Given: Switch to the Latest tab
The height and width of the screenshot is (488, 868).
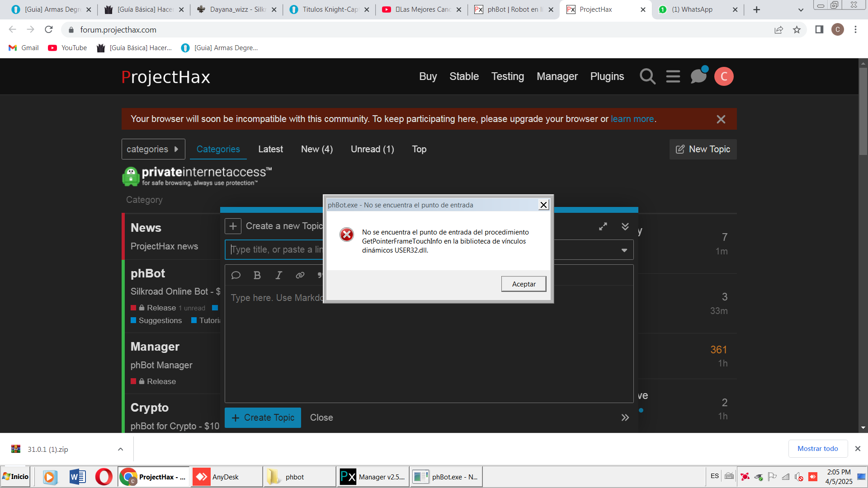Looking at the screenshot, I should pos(270,149).
